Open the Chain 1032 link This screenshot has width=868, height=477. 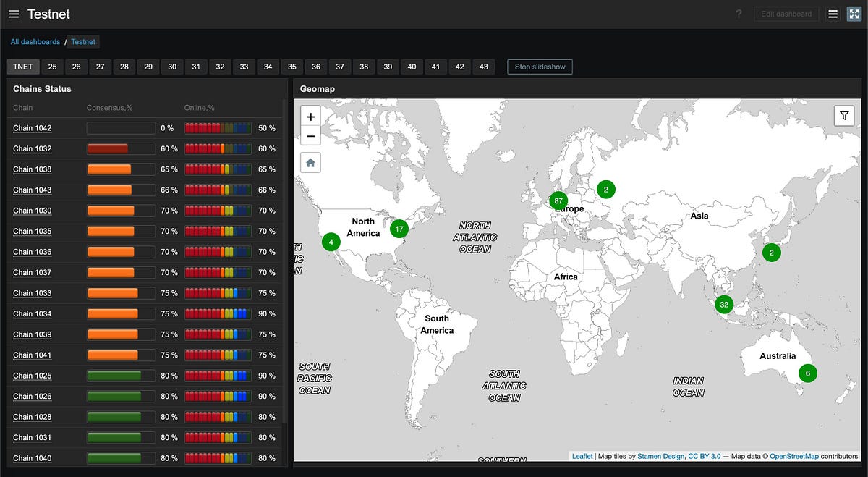[x=33, y=148]
